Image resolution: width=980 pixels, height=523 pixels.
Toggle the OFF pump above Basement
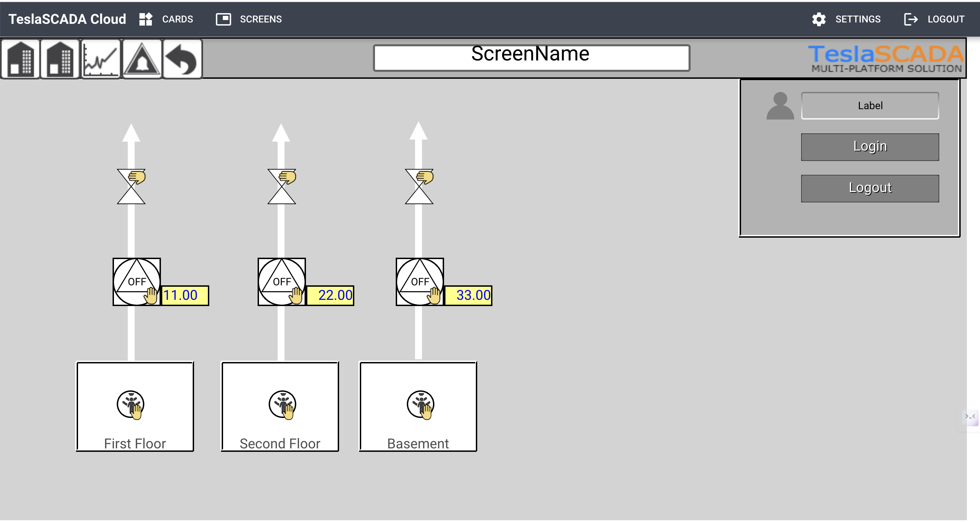click(x=420, y=282)
